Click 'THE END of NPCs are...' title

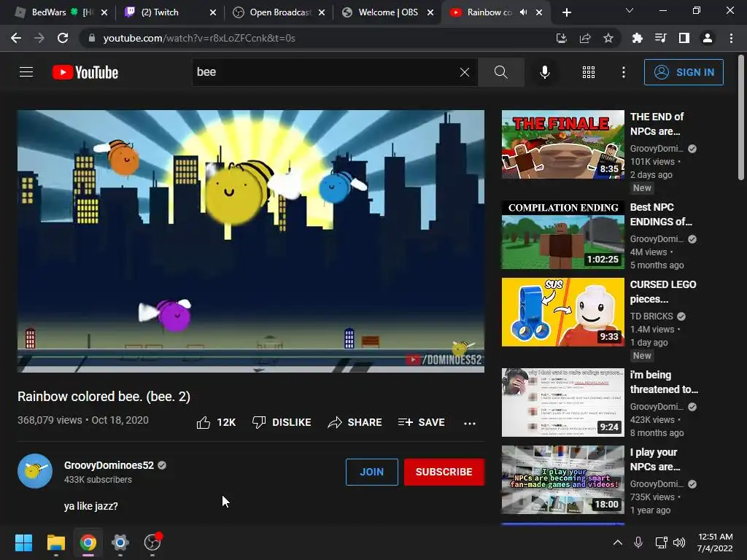pos(657,124)
